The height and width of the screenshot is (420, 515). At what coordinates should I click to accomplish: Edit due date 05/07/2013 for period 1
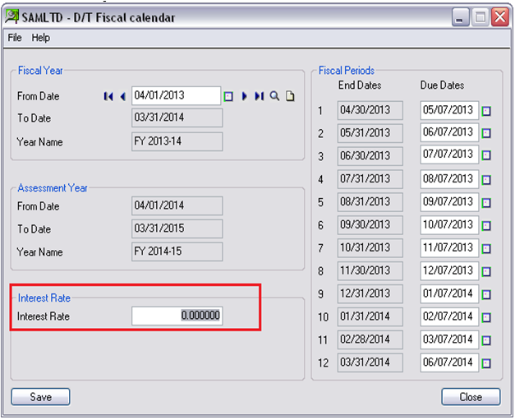click(449, 110)
